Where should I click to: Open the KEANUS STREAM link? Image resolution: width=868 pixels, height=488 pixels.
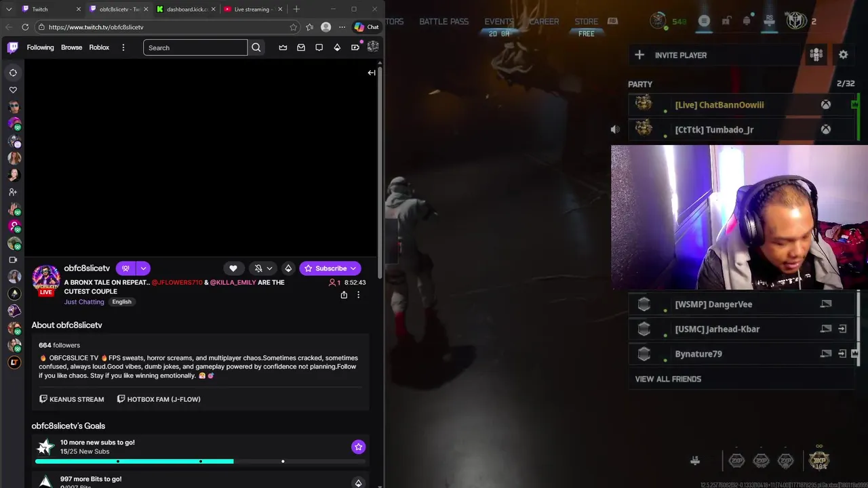[71, 399]
